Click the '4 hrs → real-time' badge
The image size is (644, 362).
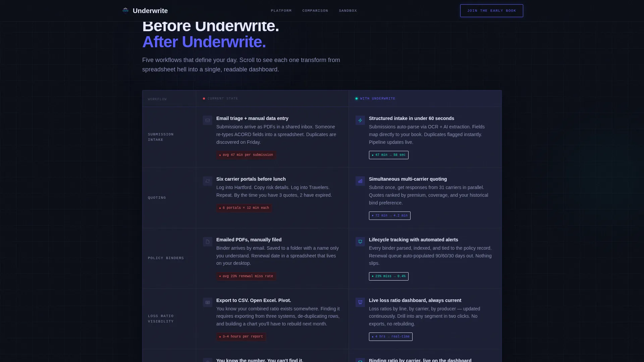[x=390, y=337]
